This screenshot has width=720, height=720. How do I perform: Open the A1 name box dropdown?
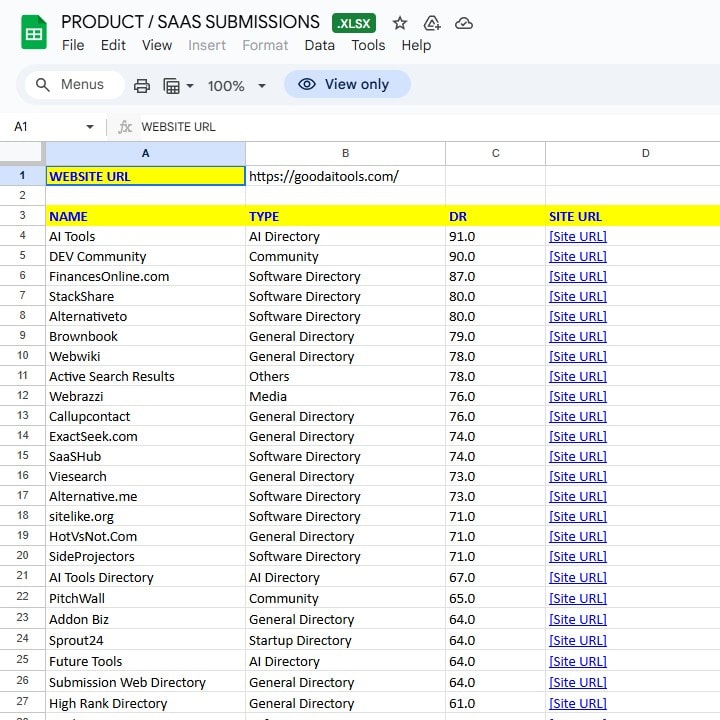90,127
